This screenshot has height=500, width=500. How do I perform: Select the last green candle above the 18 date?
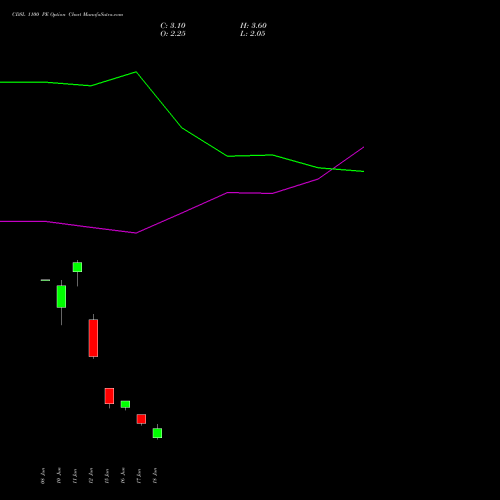(x=157, y=433)
